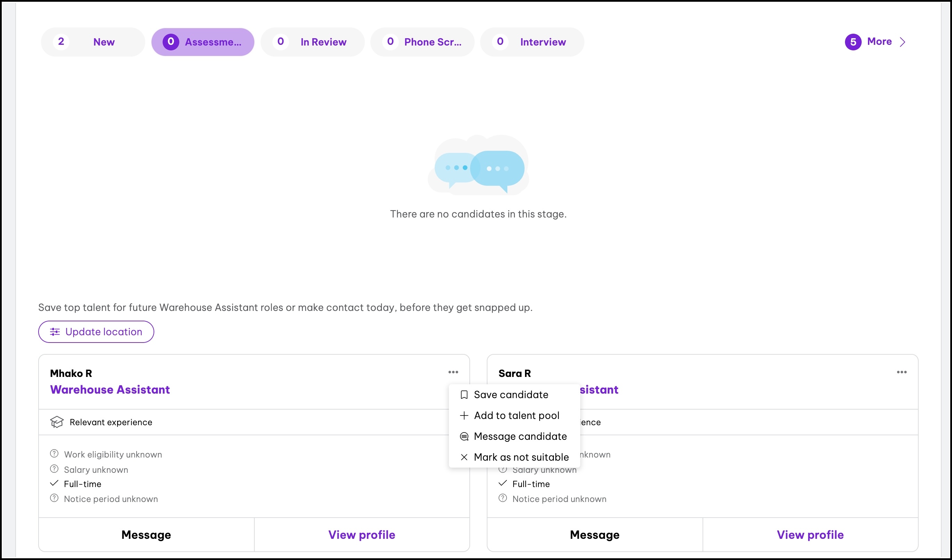Select Add to talent pool menu entry

coord(516,415)
